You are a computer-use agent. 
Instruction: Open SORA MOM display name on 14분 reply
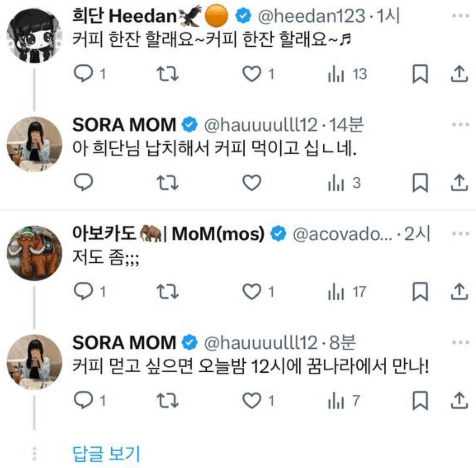tap(124, 125)
